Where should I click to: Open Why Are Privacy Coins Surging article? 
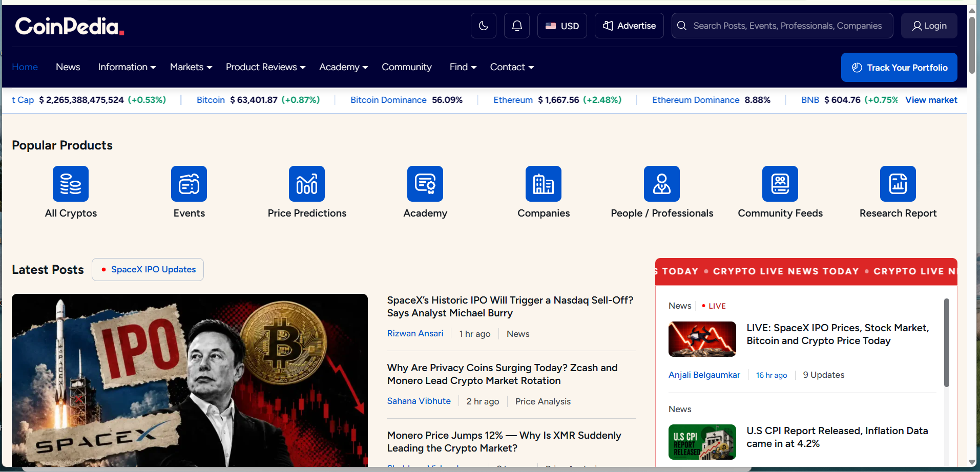click(502, 374)
